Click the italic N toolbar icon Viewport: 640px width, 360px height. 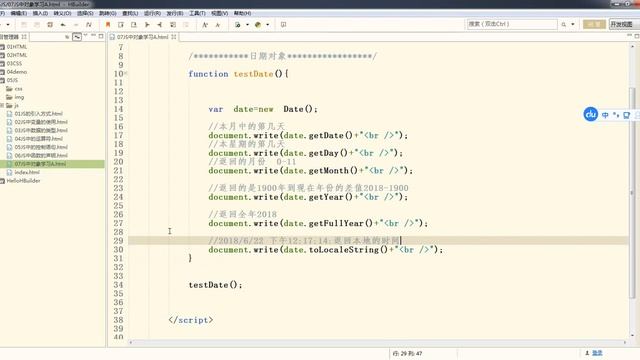[x=89, y=24]
